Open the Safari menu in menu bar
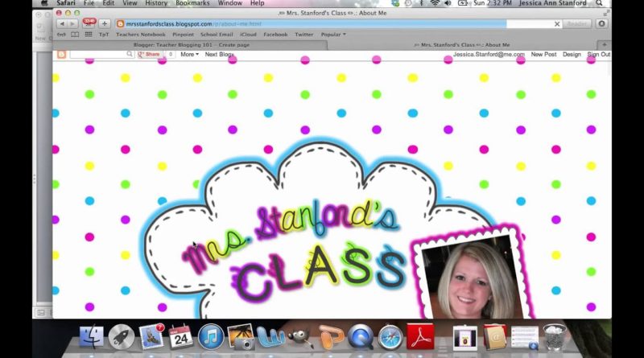 click(x=66, y=3)
